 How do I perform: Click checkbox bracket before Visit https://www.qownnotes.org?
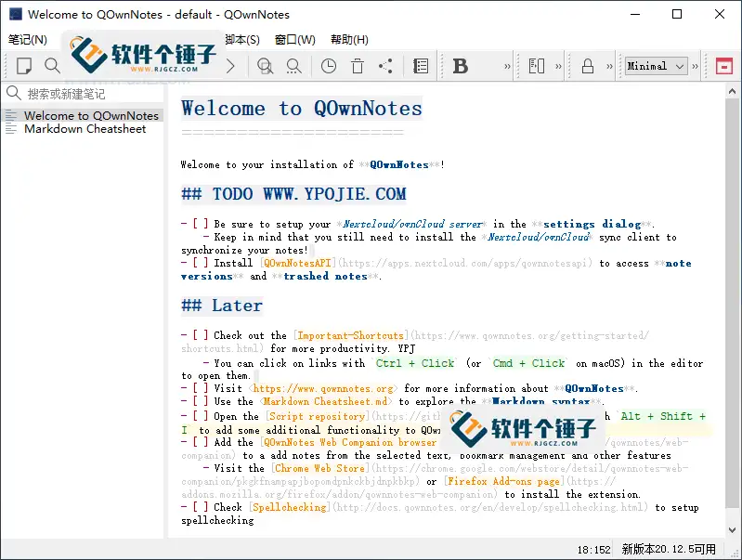tap(200, 388)
